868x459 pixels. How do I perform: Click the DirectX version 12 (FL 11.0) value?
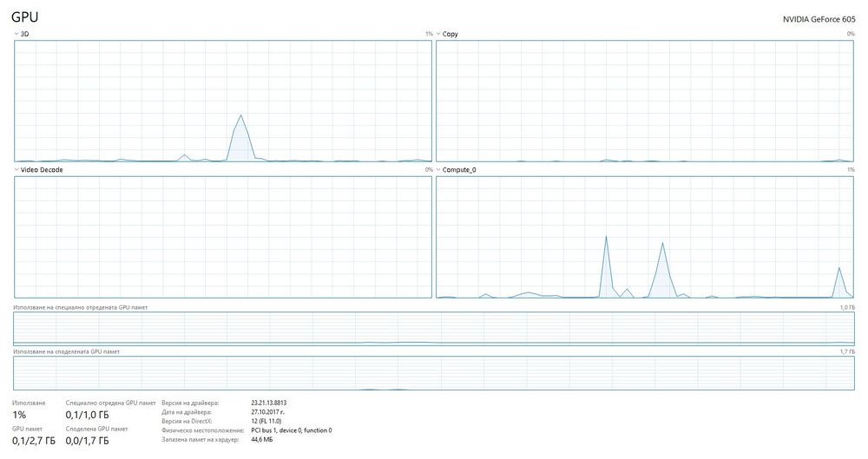tap(266, 422)
